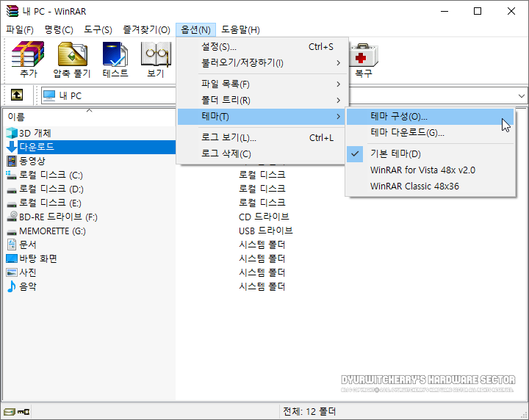This screenshot has width=529, height=420.
Task: Expand 폴더 트리(R) submenu
Action: point(261,100)
